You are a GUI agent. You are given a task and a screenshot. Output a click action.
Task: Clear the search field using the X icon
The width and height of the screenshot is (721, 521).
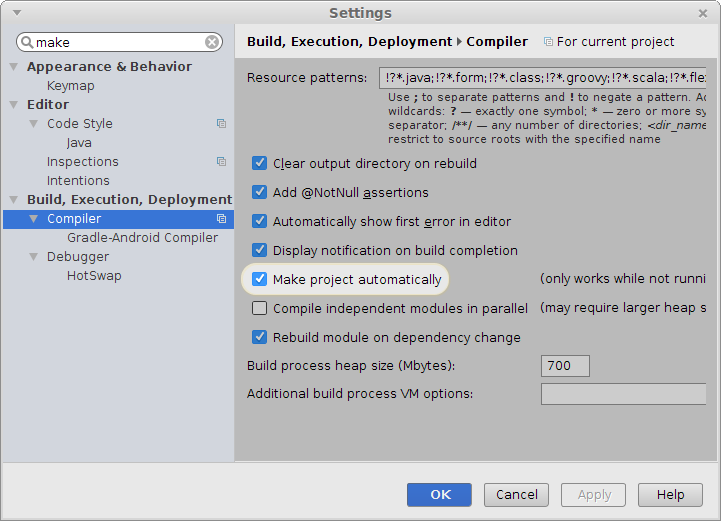pos(212,43)
